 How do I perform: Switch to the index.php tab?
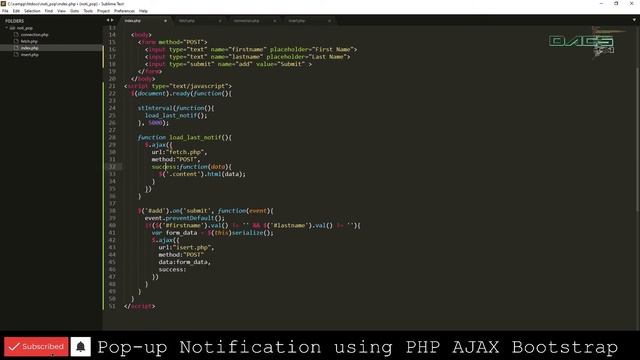145,20
